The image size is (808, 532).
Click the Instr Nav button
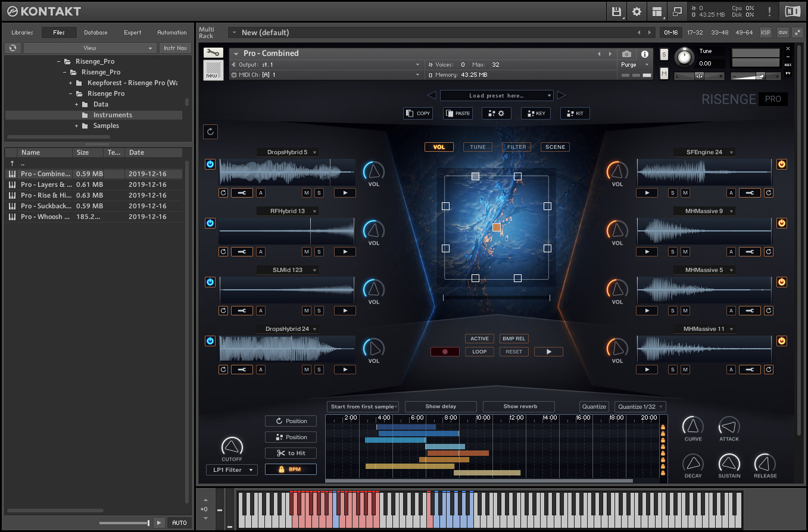point(175,48)
